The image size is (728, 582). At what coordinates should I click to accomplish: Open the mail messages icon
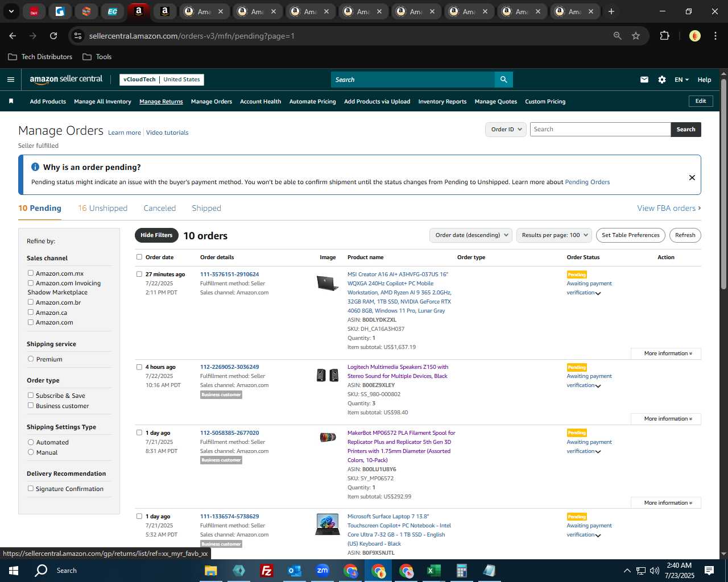click(644, 80)
